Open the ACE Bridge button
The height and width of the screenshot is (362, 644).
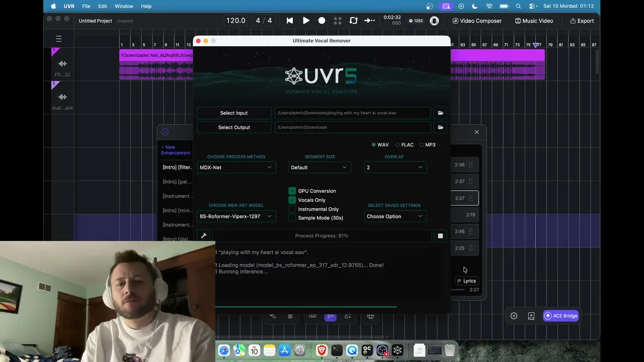[560, 316]
